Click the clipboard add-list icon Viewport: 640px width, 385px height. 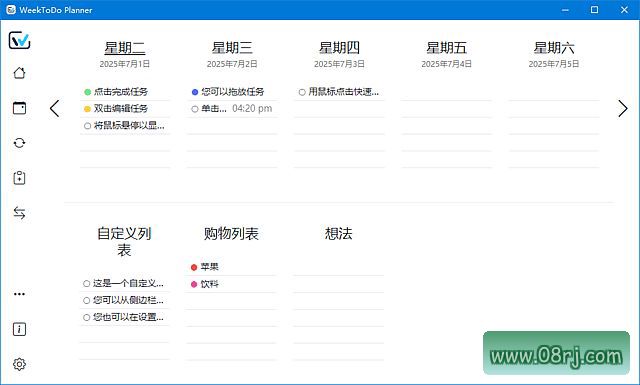pyautogui.click(x=19, y=178)
